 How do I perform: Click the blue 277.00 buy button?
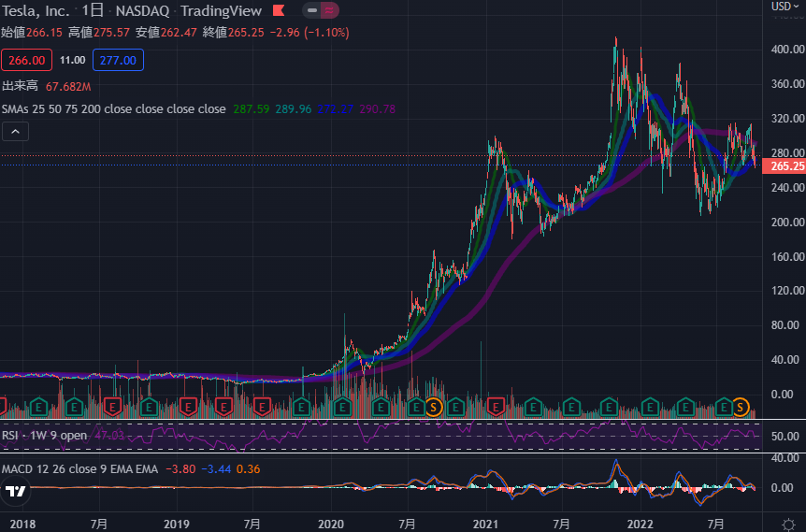pyautogui.click(x=118, y=60)
